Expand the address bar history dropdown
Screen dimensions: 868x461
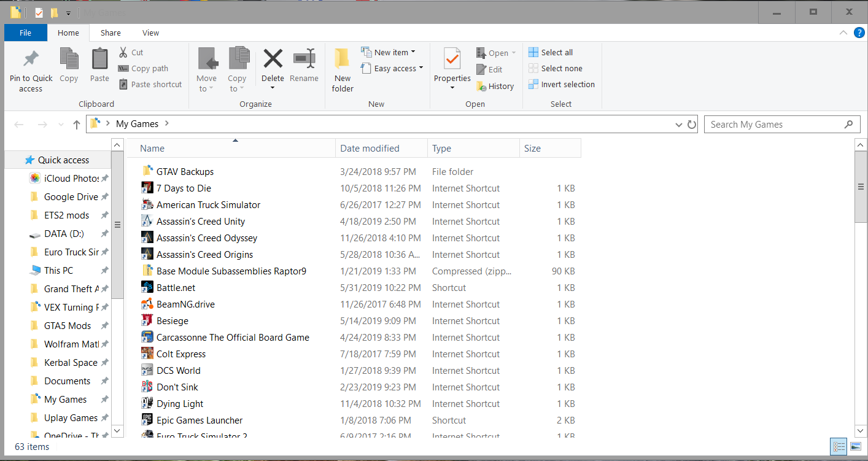679,125
